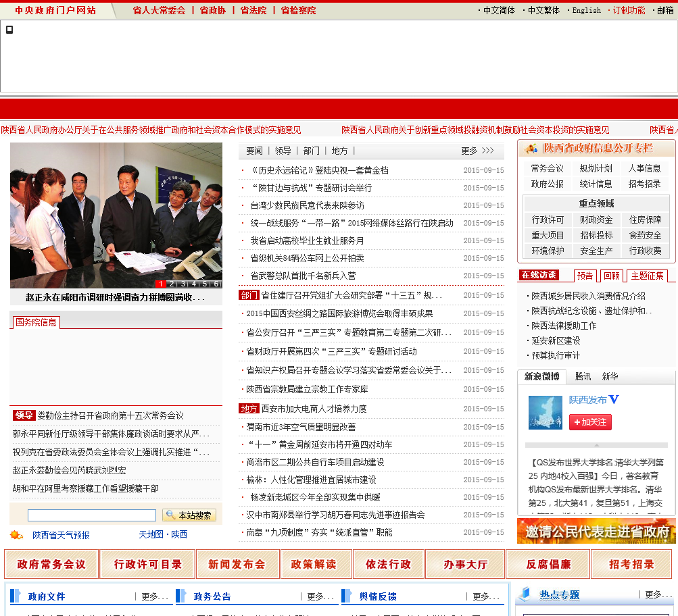Open 主题征集 interview tab
Screen dimensions: 678x616
point(647,276)
